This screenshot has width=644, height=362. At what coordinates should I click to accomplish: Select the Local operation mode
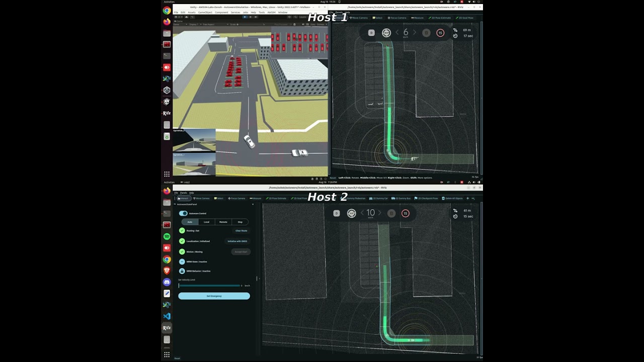click(207, 222)
